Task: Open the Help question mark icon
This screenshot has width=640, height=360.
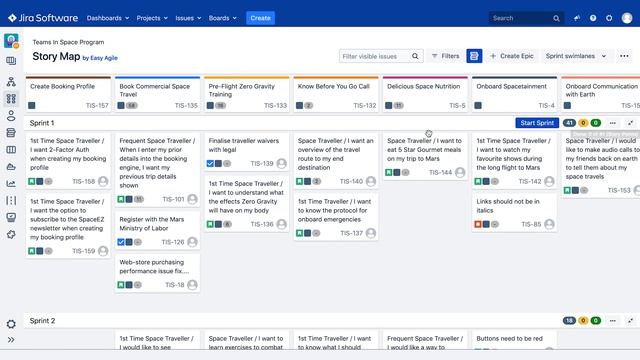Action: click(593, 18)
